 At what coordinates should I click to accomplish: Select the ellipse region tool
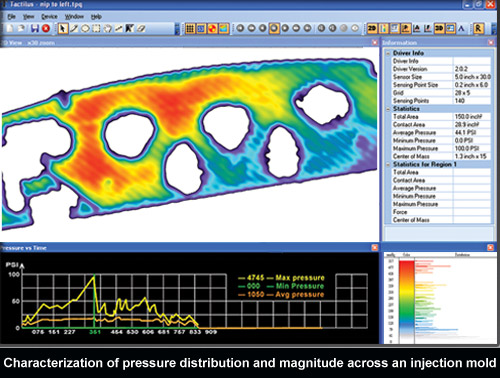click(85, 29)
